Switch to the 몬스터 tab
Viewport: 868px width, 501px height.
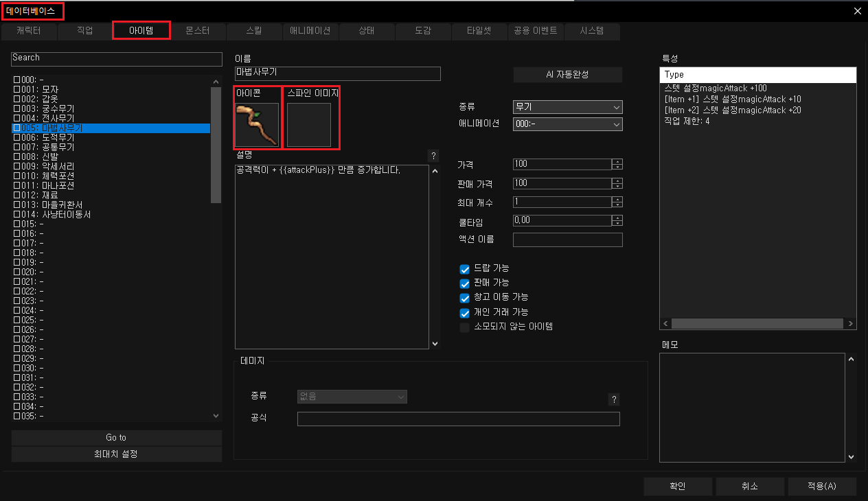click(197, 31)
